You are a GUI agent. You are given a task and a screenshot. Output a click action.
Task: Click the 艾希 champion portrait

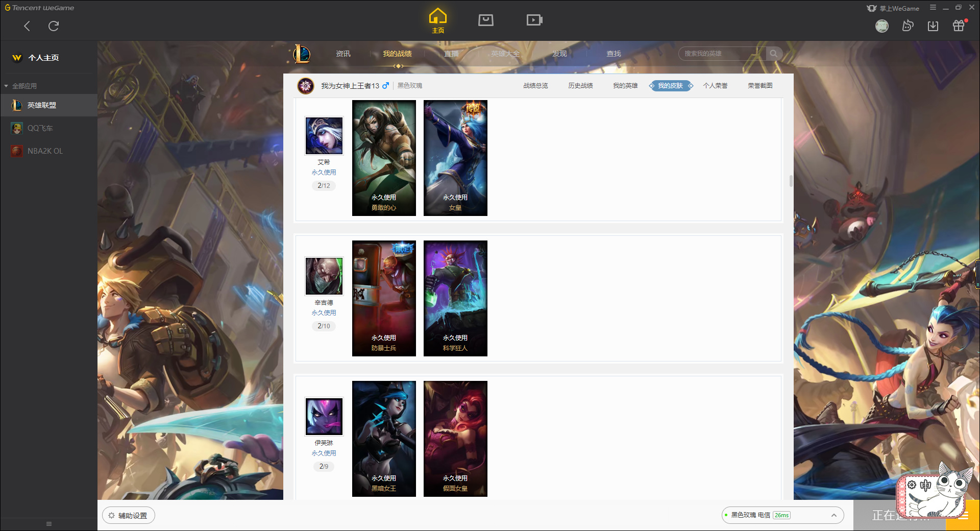pyautogui.click(x=324, y=136)
